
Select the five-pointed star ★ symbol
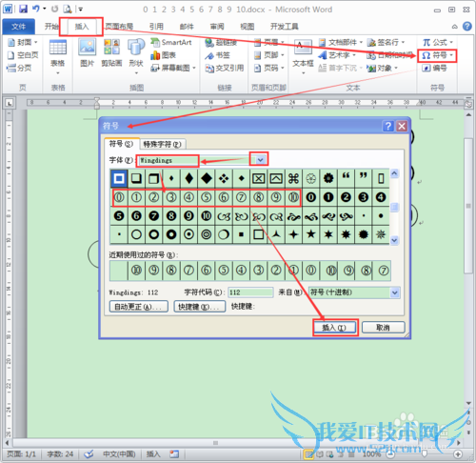(311, 234)
